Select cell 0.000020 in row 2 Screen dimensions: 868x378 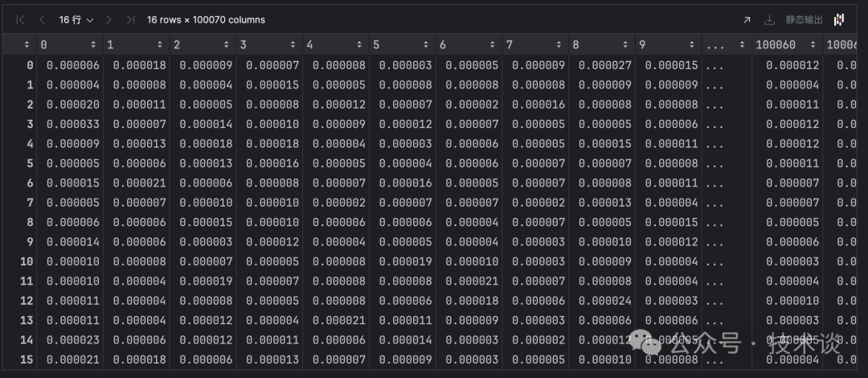coord(73,105)
